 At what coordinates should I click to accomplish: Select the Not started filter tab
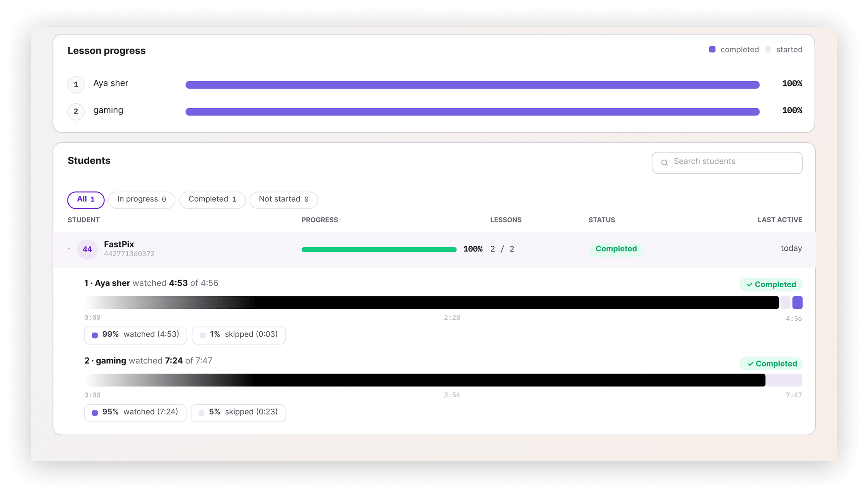pyautogui.click(x=283, y=199)
